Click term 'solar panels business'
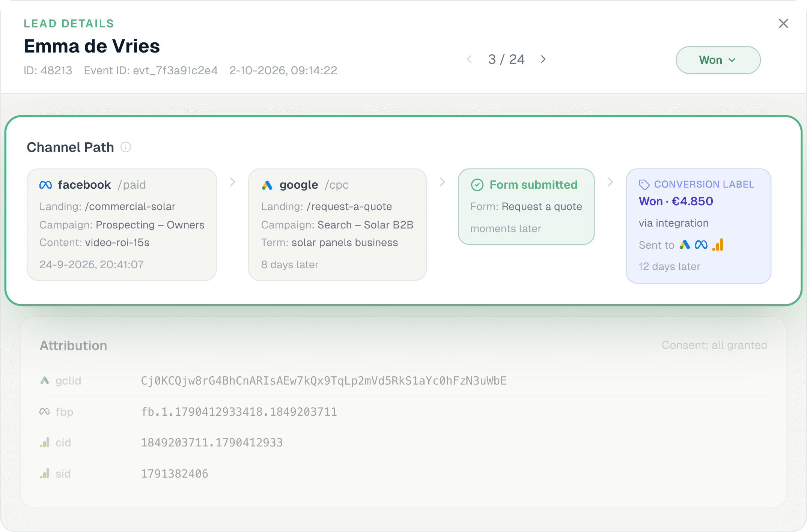The height and width of the screenshot is (532, 807). pos(345,243)
